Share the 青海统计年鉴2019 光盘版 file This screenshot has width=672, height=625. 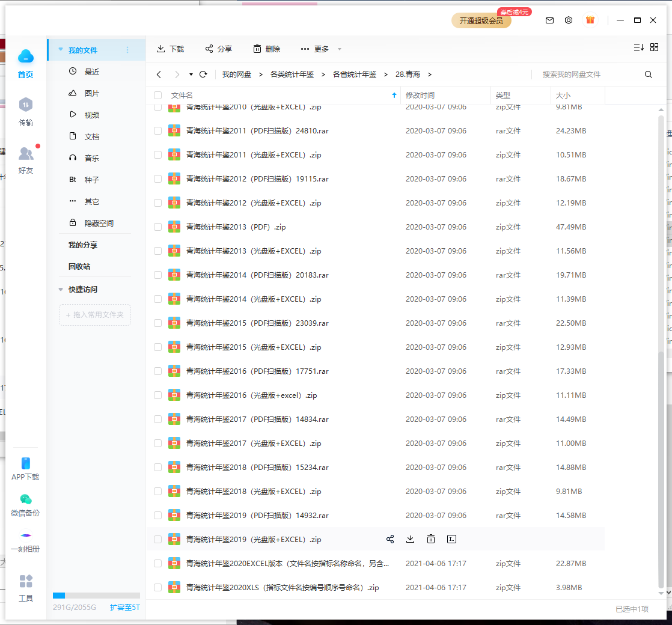point(390,539)
